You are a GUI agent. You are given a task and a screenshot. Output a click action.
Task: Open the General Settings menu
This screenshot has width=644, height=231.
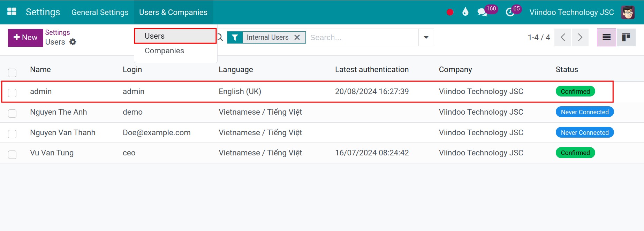point(100,12)
